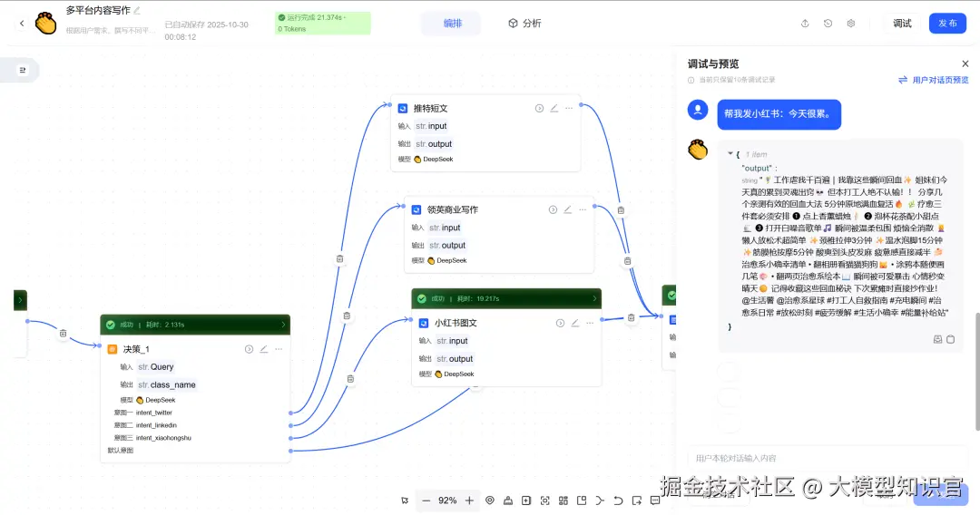Collapse the JSON output tree arrow
This screenshot has width=980, height=515.
730,153
